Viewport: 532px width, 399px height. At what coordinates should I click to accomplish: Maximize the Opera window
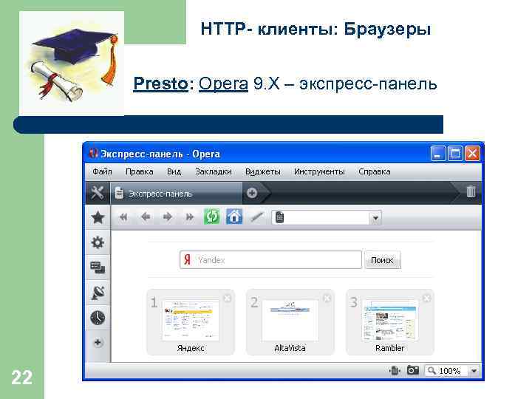coord(455,154)
